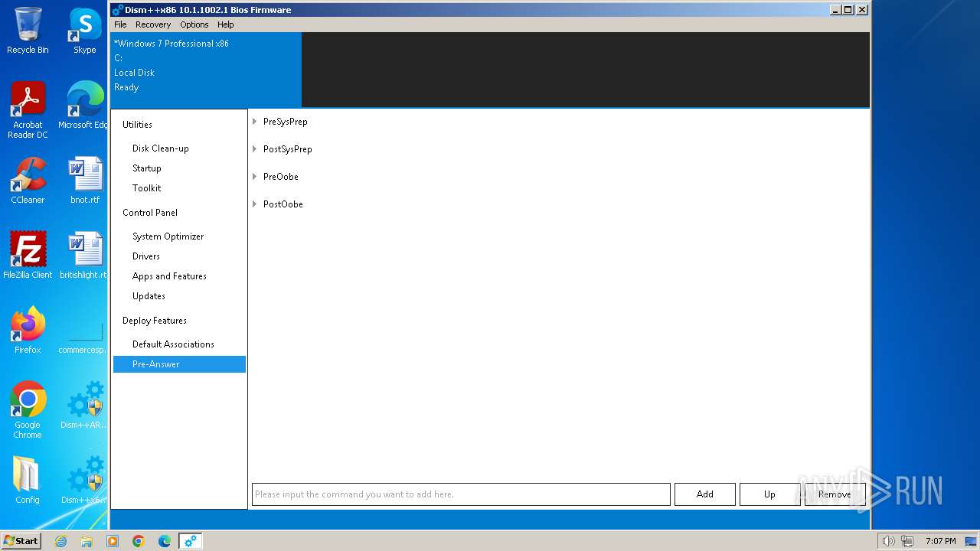Viewport: 980px width, 551px height.
Task: Open the System Optimizer section
Action: [179, 236]
